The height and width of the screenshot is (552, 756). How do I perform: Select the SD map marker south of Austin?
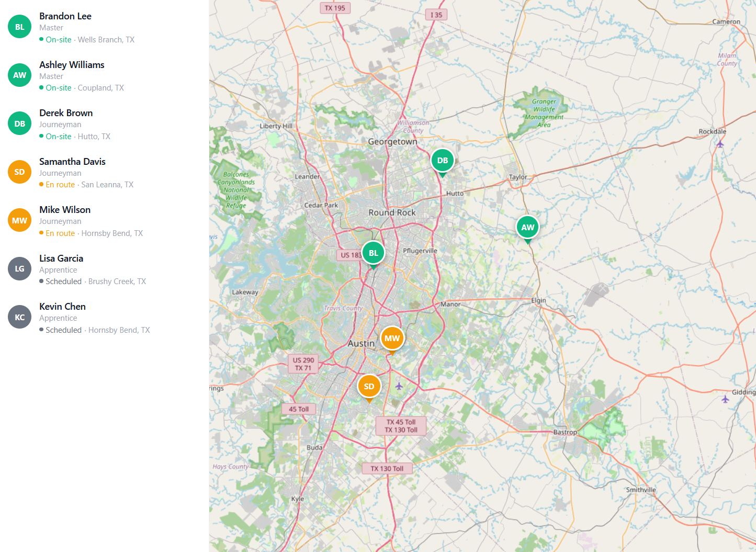click(x=369, y=387)
